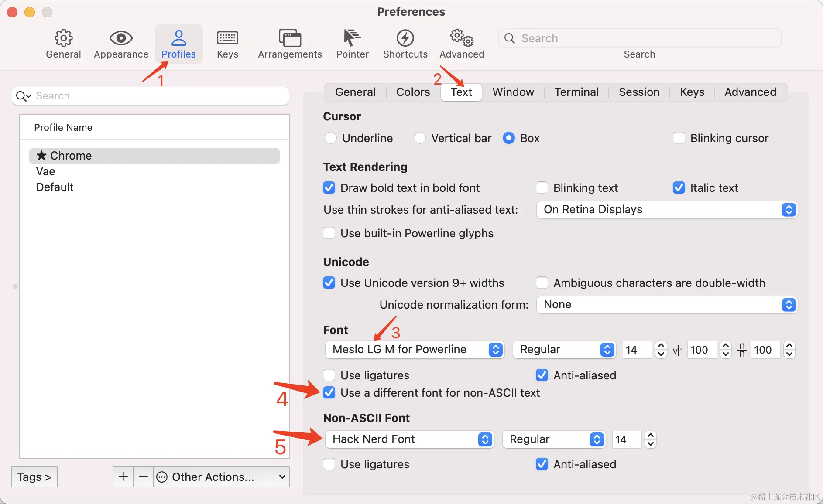Open the General preferences gear icon
Screen dimensions: 823x504
[x=63, y=39]
